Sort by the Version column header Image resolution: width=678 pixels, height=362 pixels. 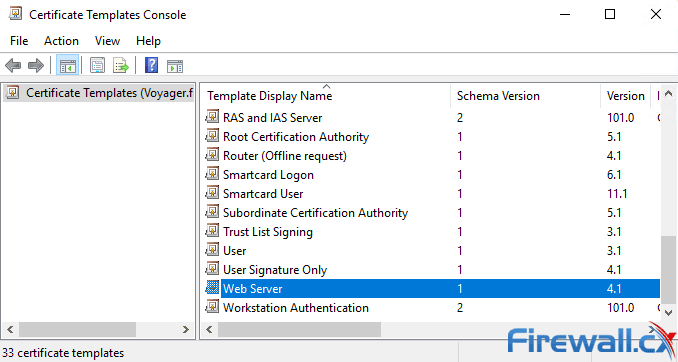pyautogui.click(x=626, y=96)
